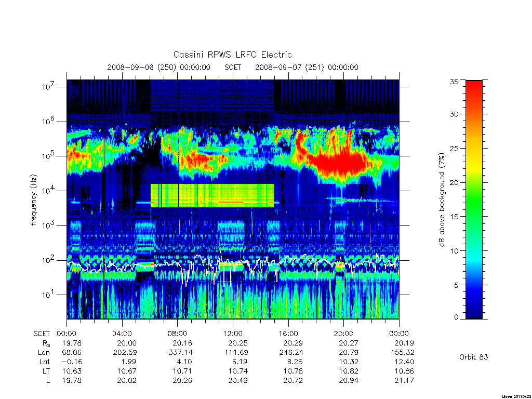Select the end date '2008-09-07 (251) 00:00:00'
Viewport: 532px width, 399px height.
tap(307, 67)
